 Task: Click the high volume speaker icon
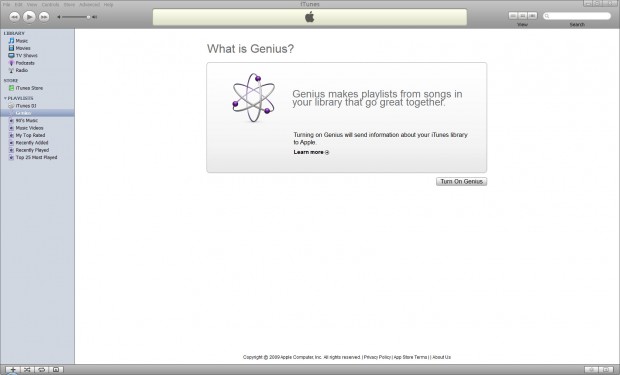point(95,17)
